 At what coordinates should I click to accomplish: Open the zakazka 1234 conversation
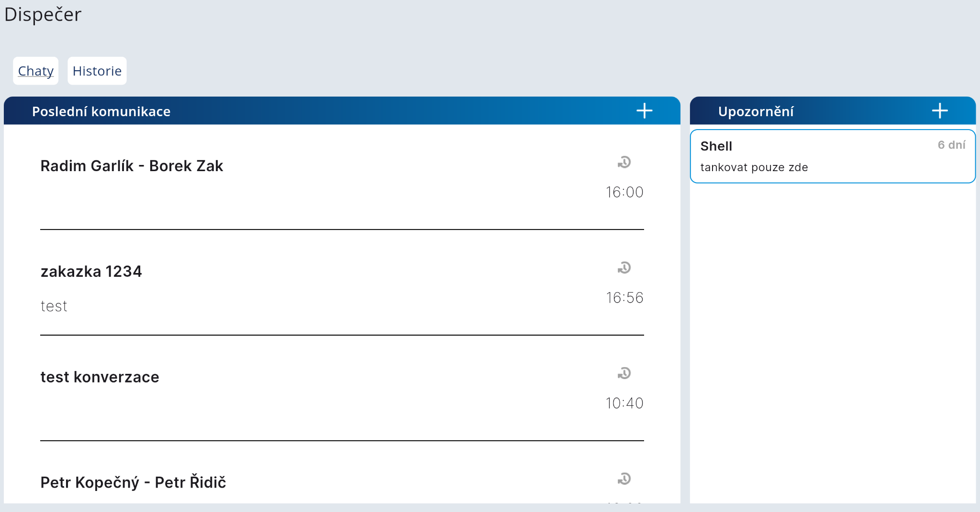point(91,272)
